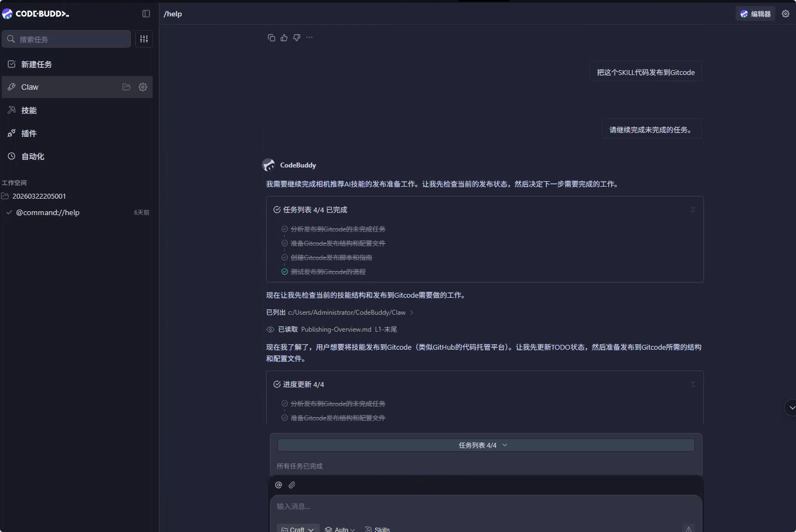This screenshot has height=532, width=796.
Task: Click the send message arrow button
Action: 689,528
